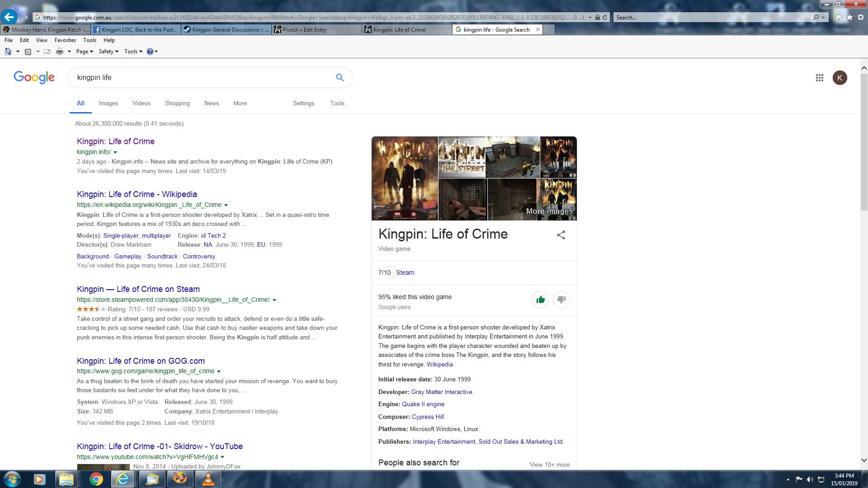Click the RSS feeds icon in command bar
Viewport: 868px width, 488px height.
pos(28,52)
